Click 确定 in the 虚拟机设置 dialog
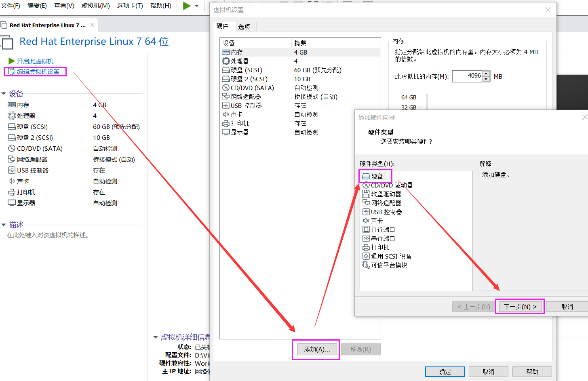588x381 pixels. point(445,372)
